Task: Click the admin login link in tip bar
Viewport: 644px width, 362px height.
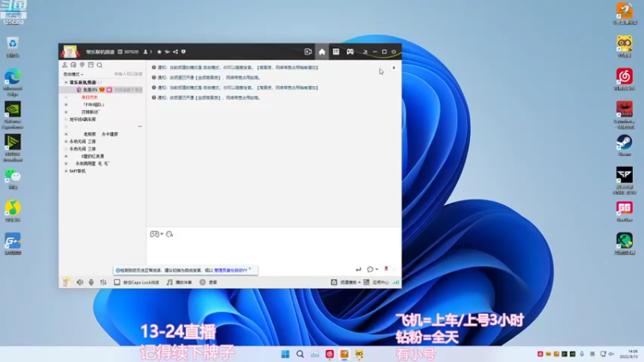Action: [230, 270]
